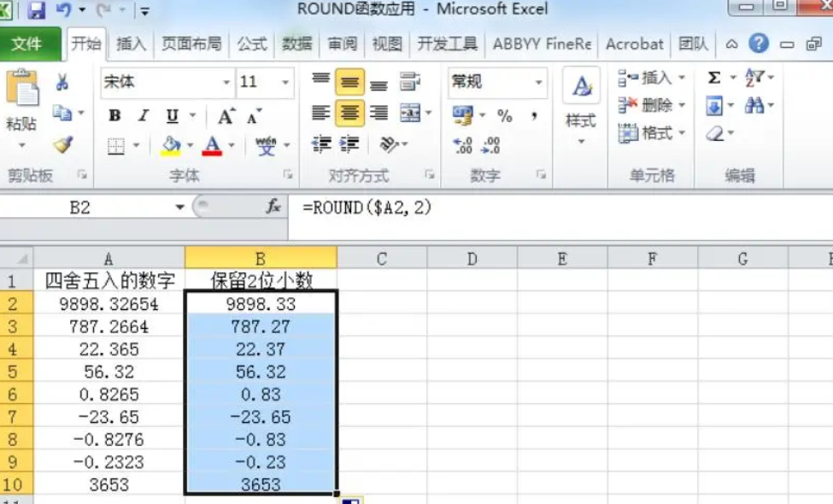Apply center alignment icon
The height and width of the screenshot is (504, 833).
[349, 112]
